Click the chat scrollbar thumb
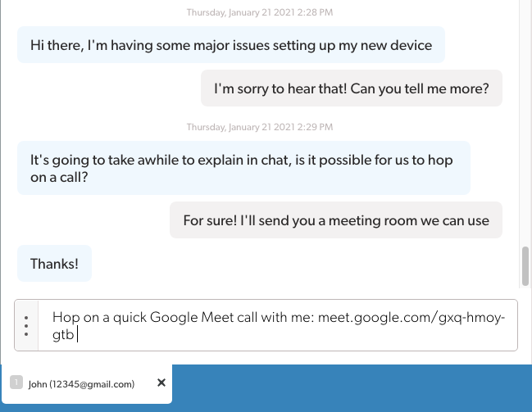The image size is (532, 412). (x=525, y=266)
